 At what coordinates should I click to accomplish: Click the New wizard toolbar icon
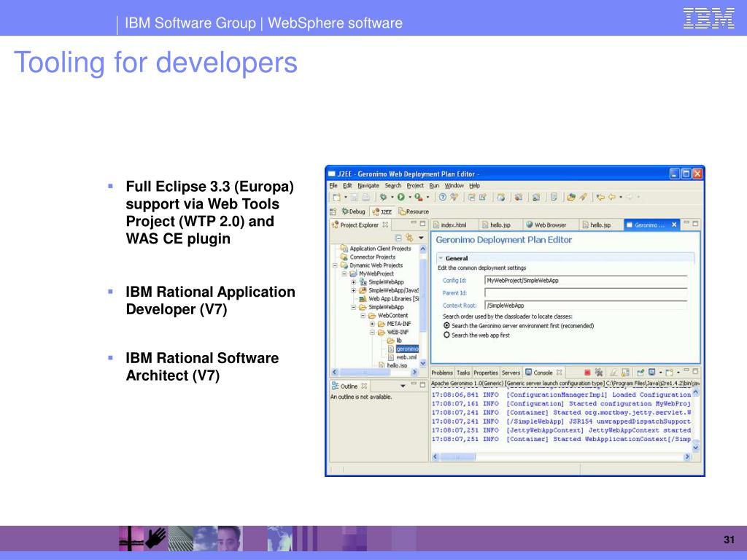(x=337, y=197)
